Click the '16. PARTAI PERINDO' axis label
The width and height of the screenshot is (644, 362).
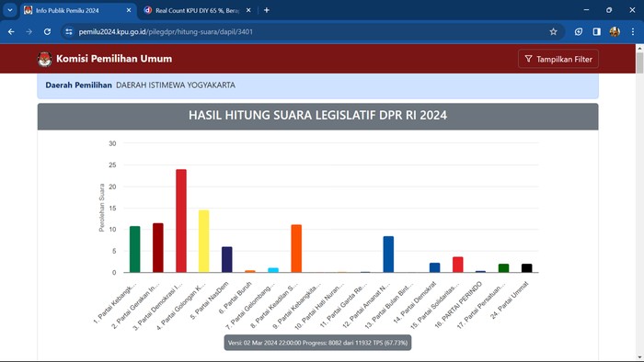pyautogui.click(x=458, y=305)
